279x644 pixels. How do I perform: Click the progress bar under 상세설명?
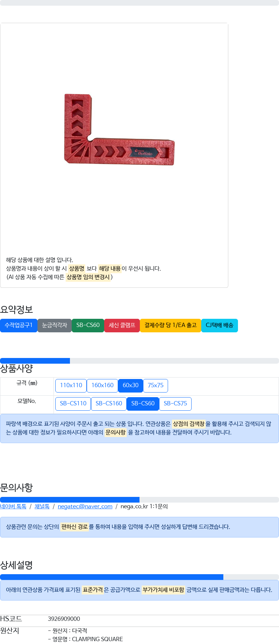(139, 577)
